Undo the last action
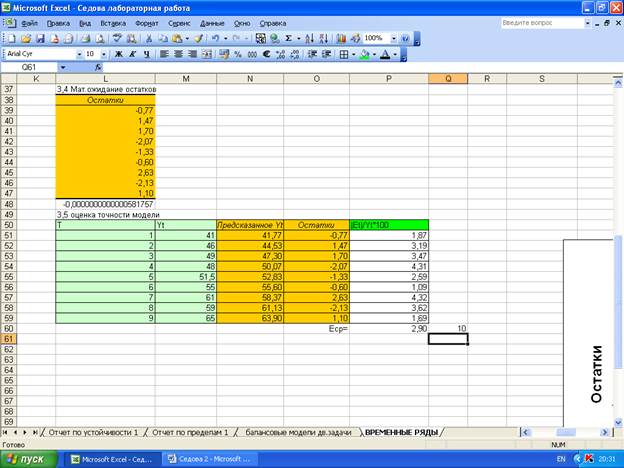Screen dimensions: 624x468 (215, 38)
